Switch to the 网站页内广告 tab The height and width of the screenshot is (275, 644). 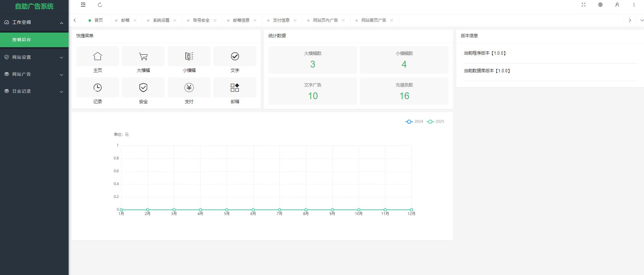pyautogui.click(x=326, y=20)
